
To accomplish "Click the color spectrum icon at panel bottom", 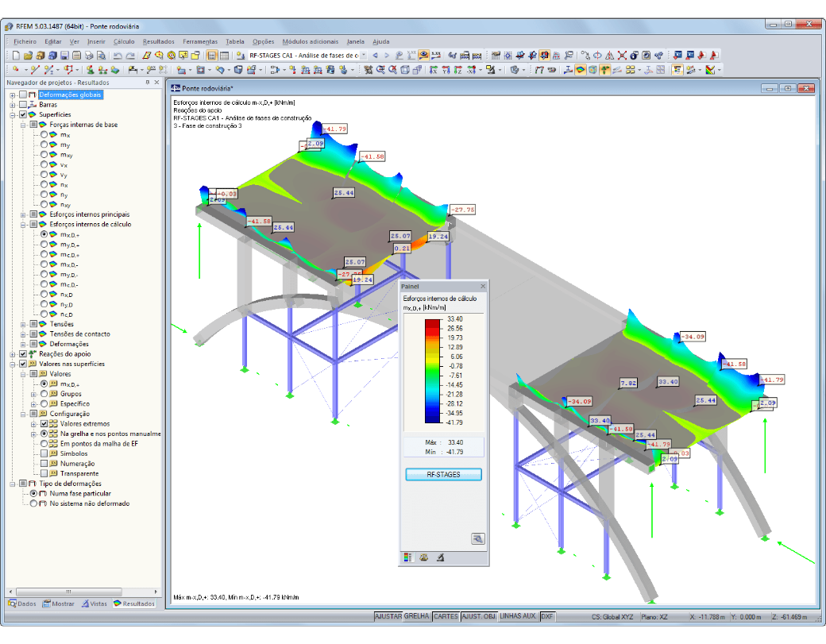I will (407, 557).
